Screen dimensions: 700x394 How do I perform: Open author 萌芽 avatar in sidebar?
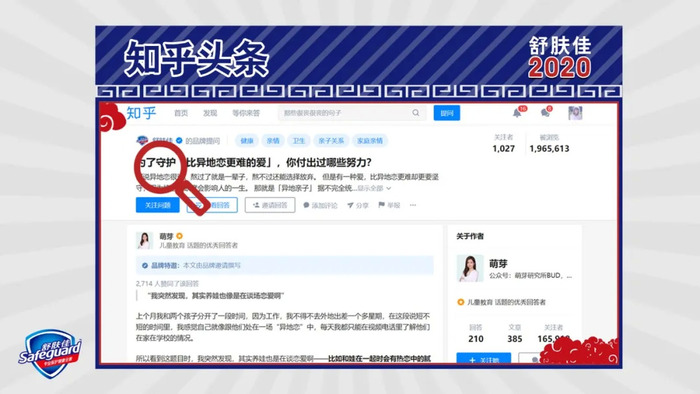click(x=470, y=269)
